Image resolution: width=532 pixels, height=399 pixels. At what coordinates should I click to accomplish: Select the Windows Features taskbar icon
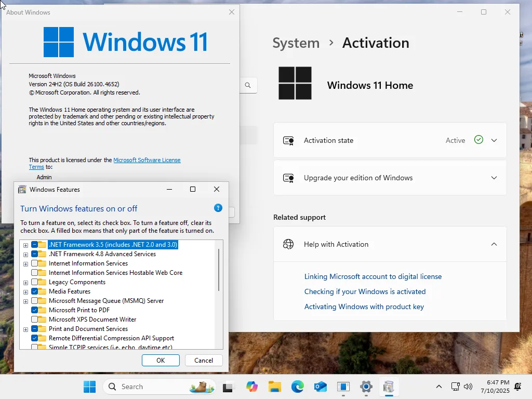tap(389, 387)
